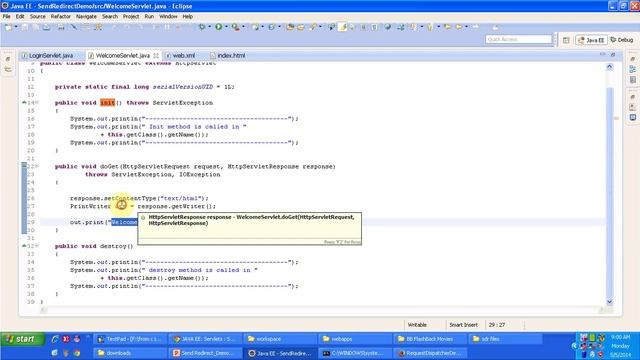Click the response.getWriter() code text

tap(177, 207)
